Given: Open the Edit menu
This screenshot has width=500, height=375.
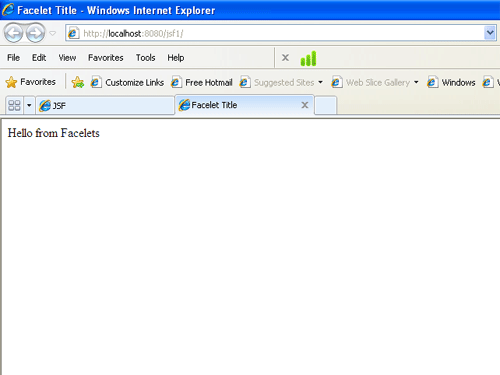Looking at the screenshot, I should click(x=39, y=58).
